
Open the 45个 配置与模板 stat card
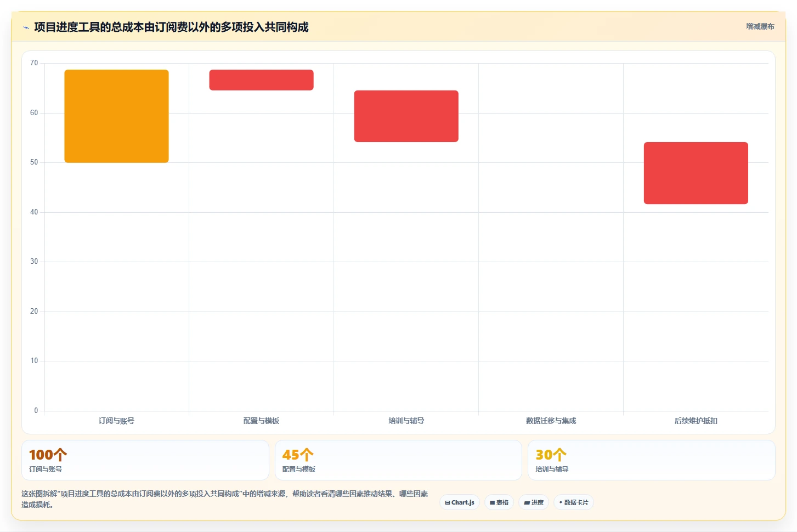(x=398, y=460)
